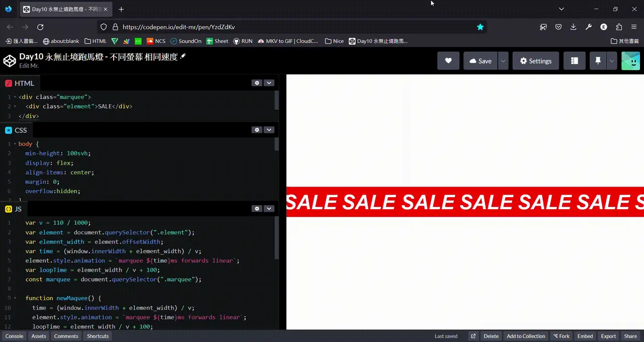Click the browser back arrow
The image size is (644, 342).
10,27
